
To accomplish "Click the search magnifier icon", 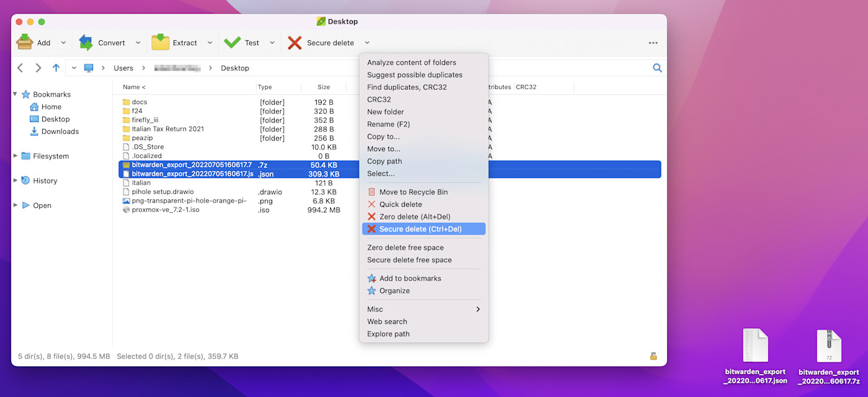I will click(x=657, y=68).
